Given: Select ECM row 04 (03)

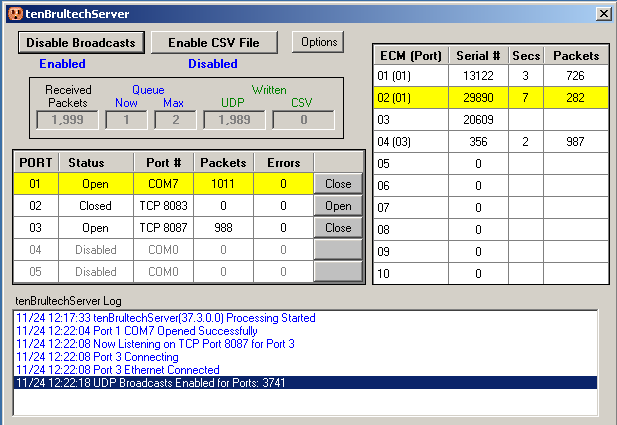Looking at the screenshot, I should coord(491,142).
